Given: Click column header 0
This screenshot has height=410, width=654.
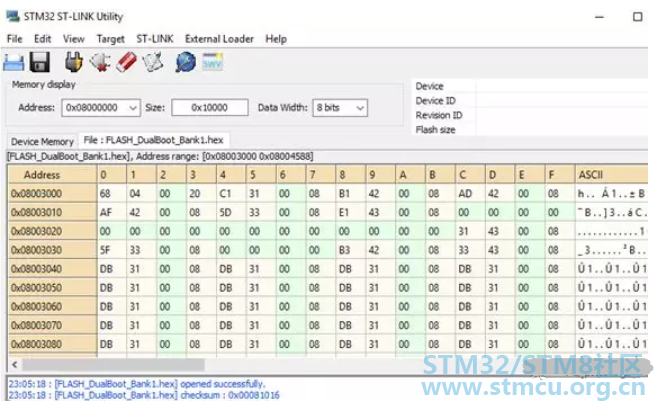Looking at the screenshot, I should [x=112, y=175].
